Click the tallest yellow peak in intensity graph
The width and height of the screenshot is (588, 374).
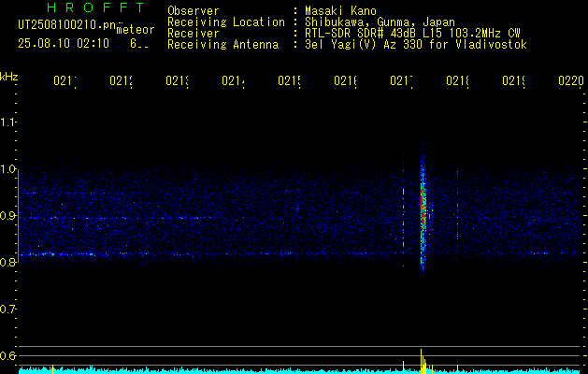421,361
